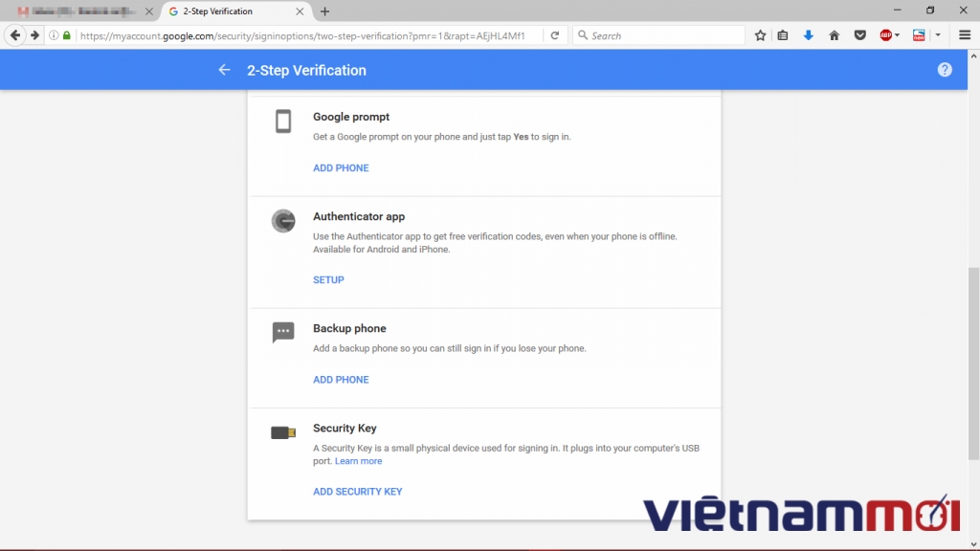The width and height of the screenshot is (980, 551).
Task: Reload the page with the refresh icon
Action: point(554,35)
